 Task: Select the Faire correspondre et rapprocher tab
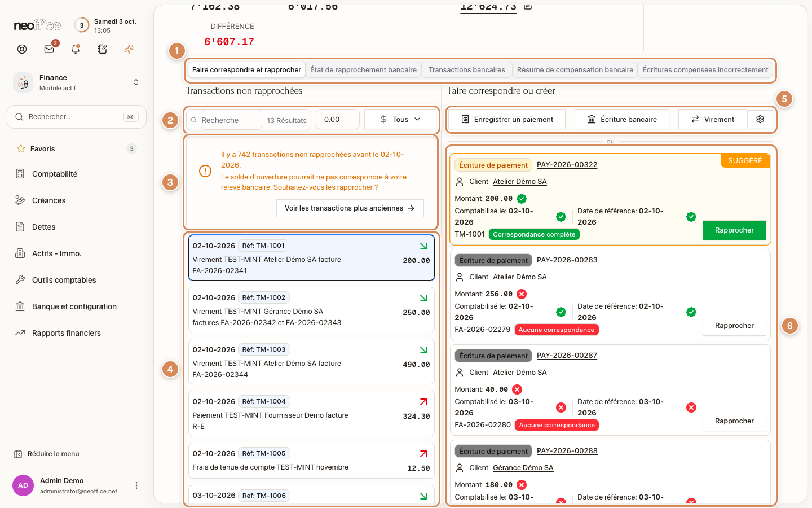coord(246,70)
